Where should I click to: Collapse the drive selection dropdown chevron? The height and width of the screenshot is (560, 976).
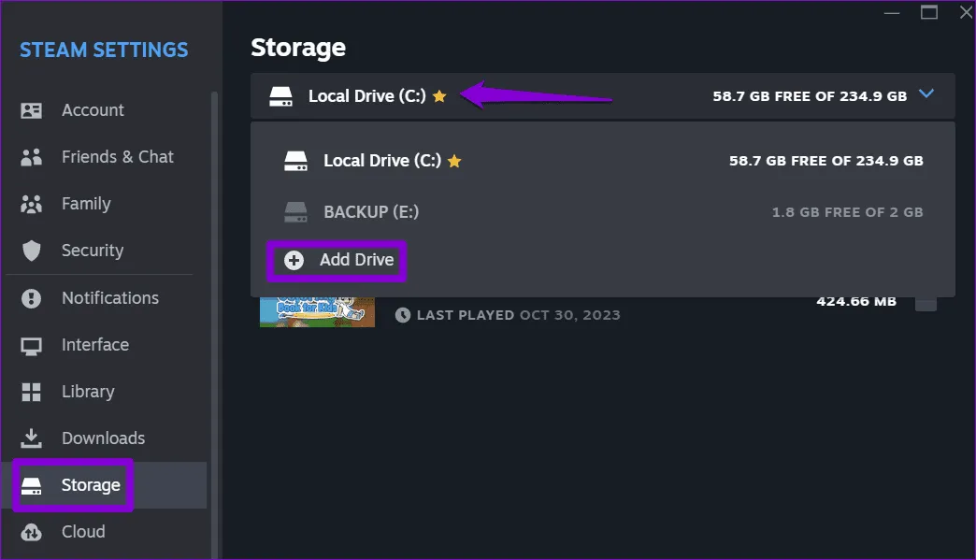(926, 93)
